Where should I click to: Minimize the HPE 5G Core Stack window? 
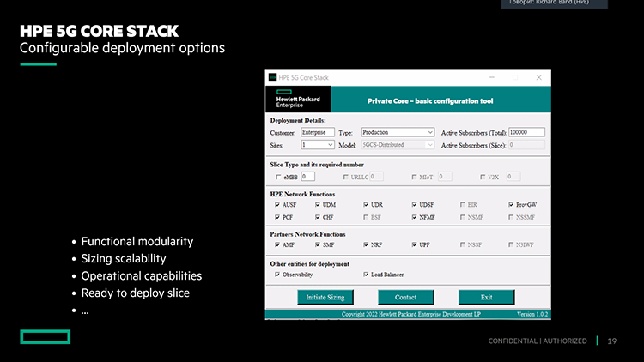coord(492,77)
